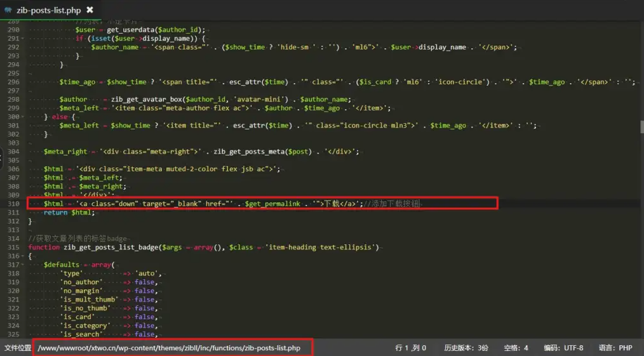
Task: Click 'item-heading text-ellipsis' string on line 315
Action: click(x=319, y=247)
